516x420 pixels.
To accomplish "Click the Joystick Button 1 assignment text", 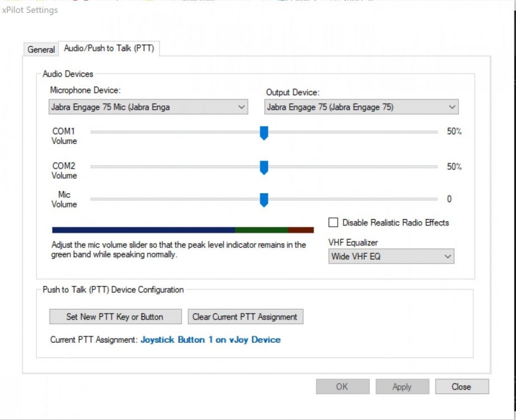I will (210, 340).
